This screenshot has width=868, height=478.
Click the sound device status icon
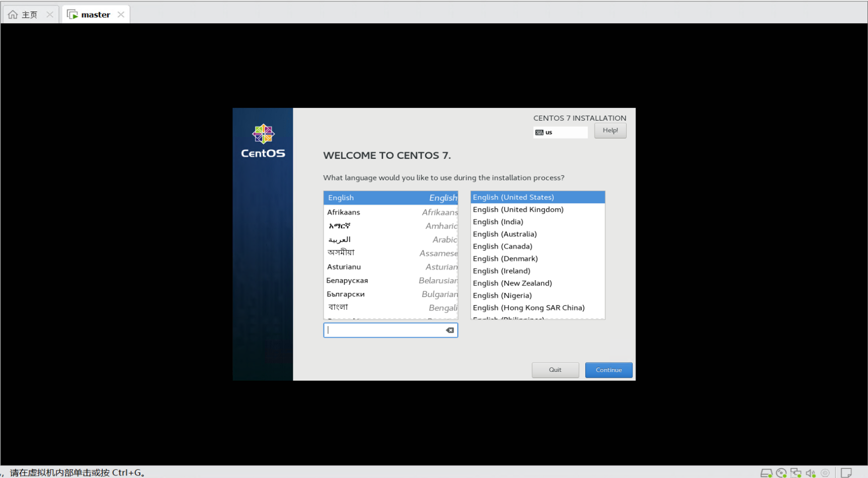(x=810, y=473)
